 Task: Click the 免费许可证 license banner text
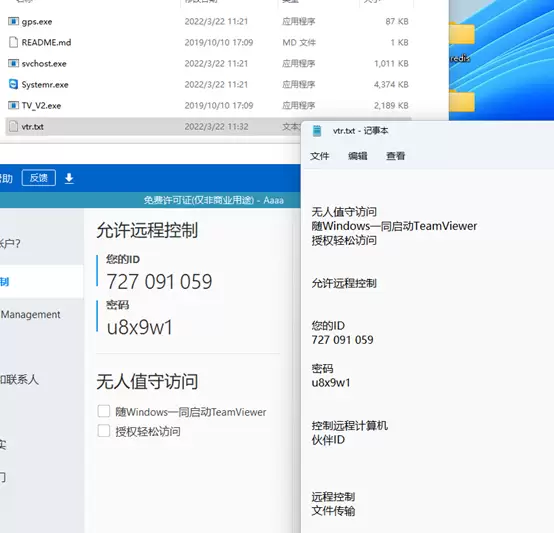[x=213, y=200]
